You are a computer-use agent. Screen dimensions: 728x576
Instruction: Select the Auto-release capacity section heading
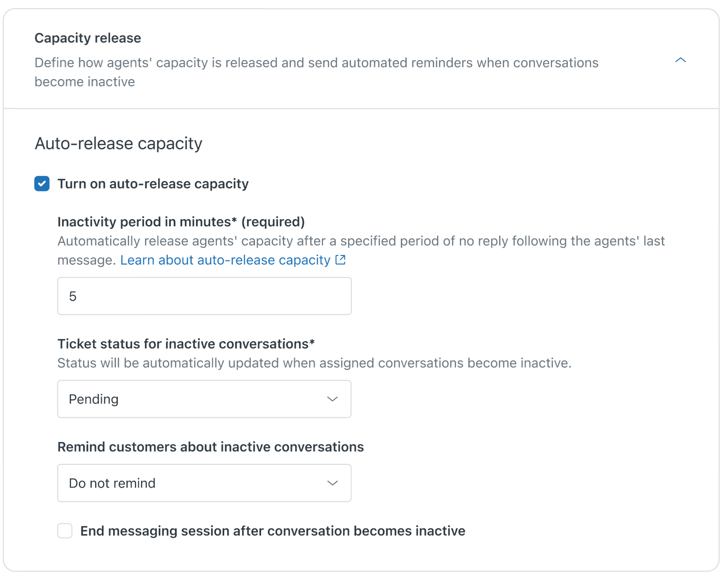click(x=118, y=143)
